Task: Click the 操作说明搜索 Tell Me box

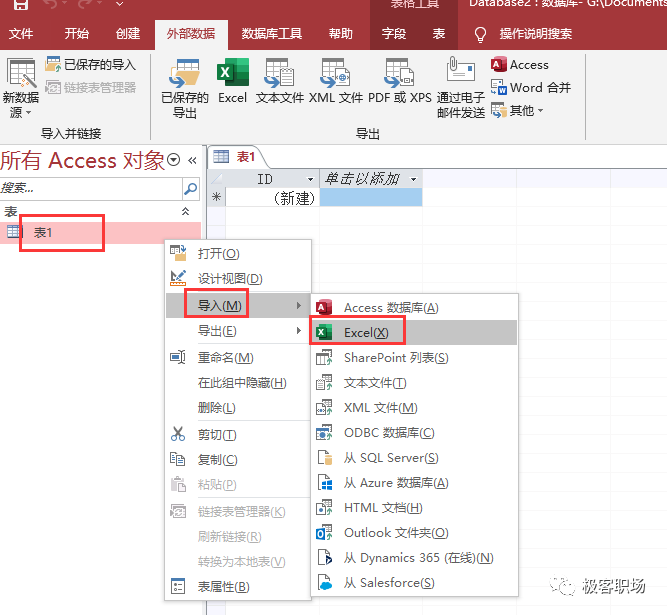Action: tap(536, 34)
